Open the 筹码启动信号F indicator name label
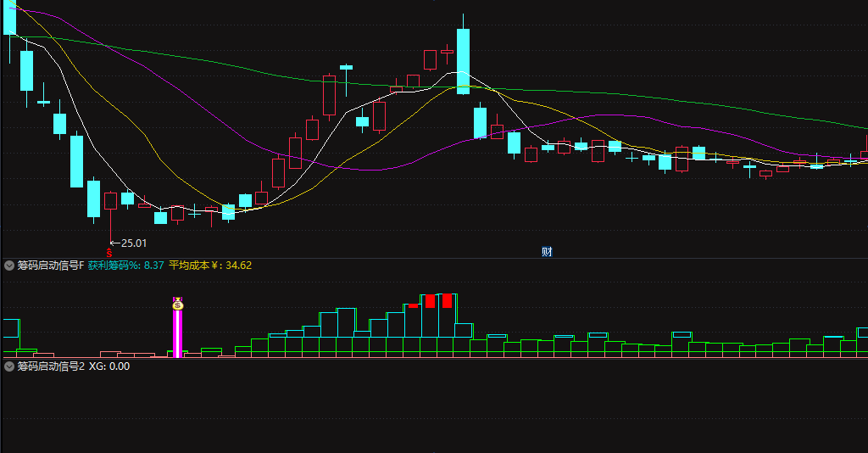 (50, 266)
